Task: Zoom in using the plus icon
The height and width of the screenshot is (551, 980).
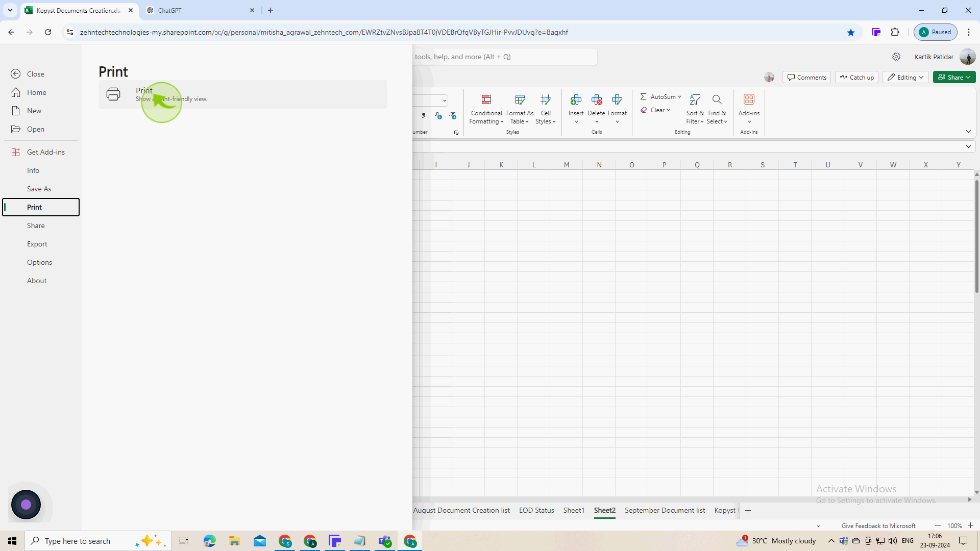Action: point(970,525)
